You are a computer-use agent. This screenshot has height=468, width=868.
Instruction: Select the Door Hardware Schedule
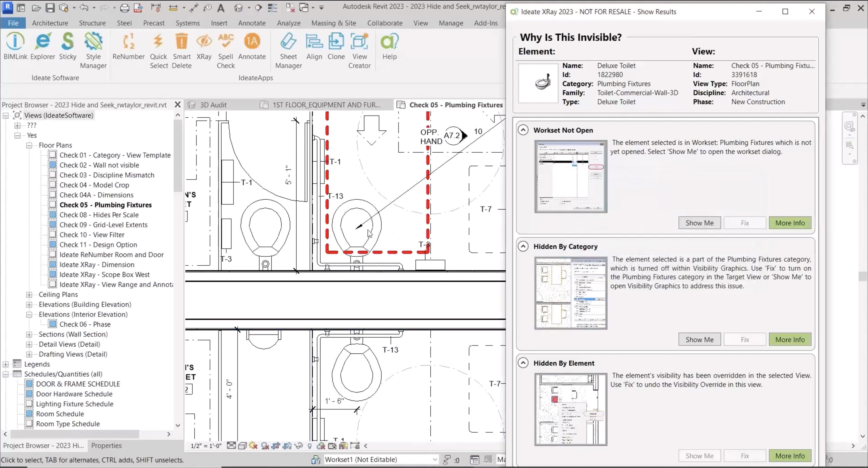coord(74,394)
